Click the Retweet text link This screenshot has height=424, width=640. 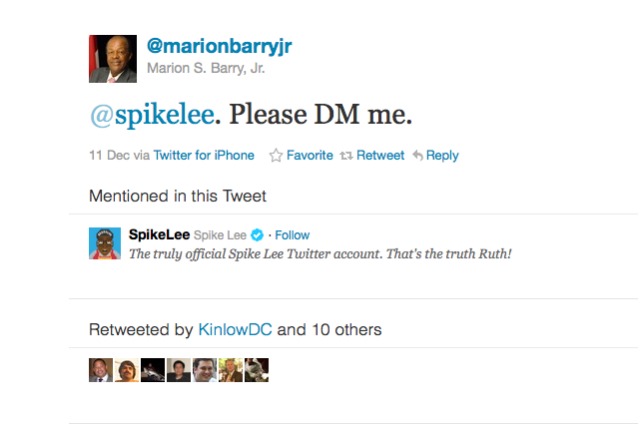coord(381,156)
